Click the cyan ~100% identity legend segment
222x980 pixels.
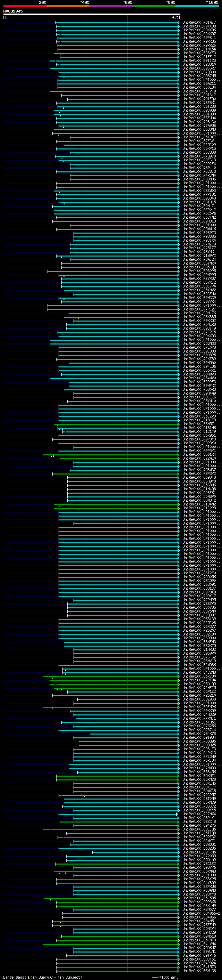(x=197, y=6)
